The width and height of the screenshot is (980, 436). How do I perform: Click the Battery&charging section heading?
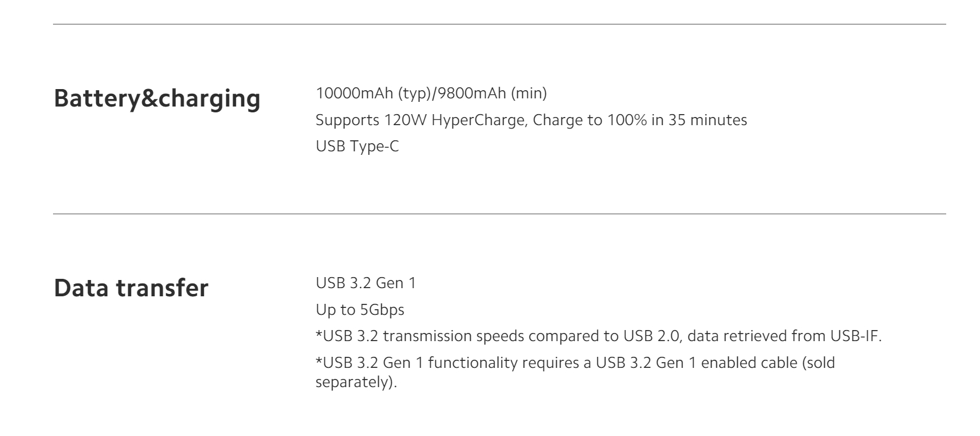(157, 98)
